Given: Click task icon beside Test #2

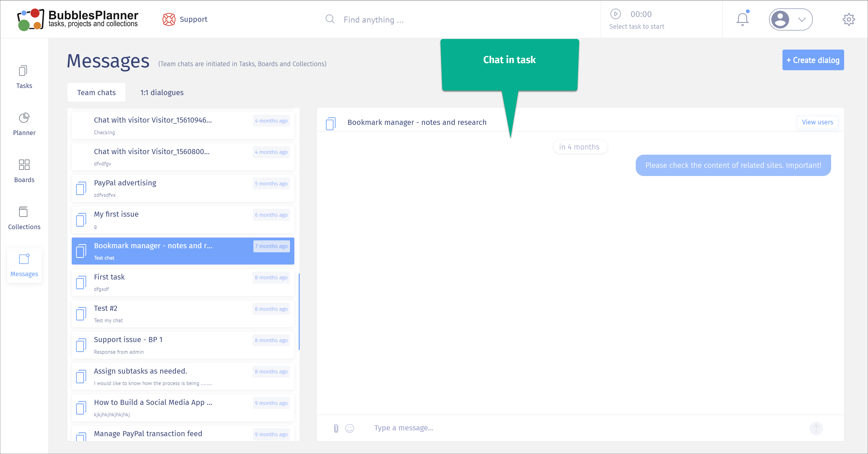Looking at the screenshot, I should click(81, 314).
